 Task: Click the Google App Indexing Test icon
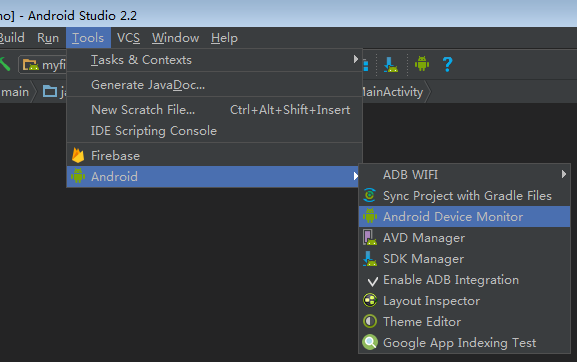[x=370, y=342]
